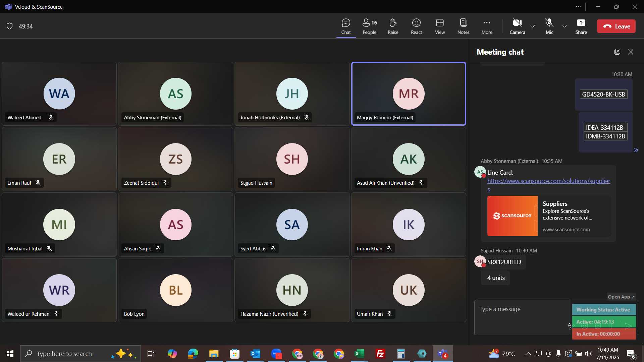Click Sajjad Hussain's SH tile avatar
This screenshot has width=644, height=362.
tap(292, 159)
